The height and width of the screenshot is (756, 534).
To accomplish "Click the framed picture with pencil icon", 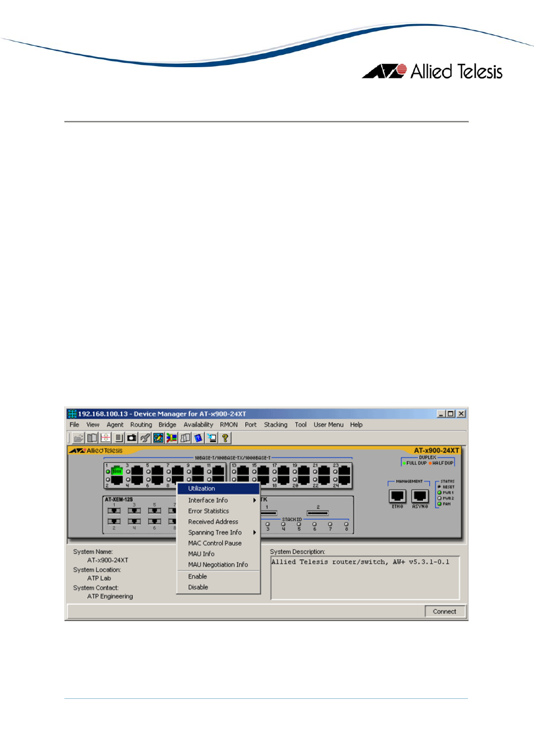I will tap(158, 438).
